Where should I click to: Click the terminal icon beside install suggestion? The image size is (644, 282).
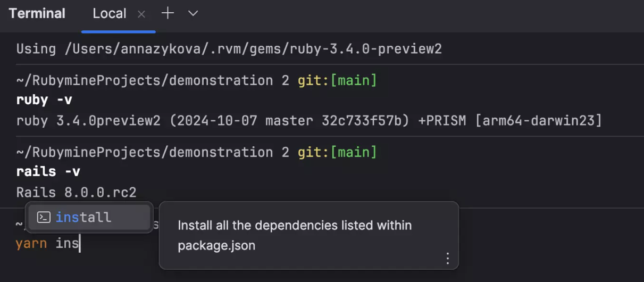pyautogui.click(x=44, y=217)
